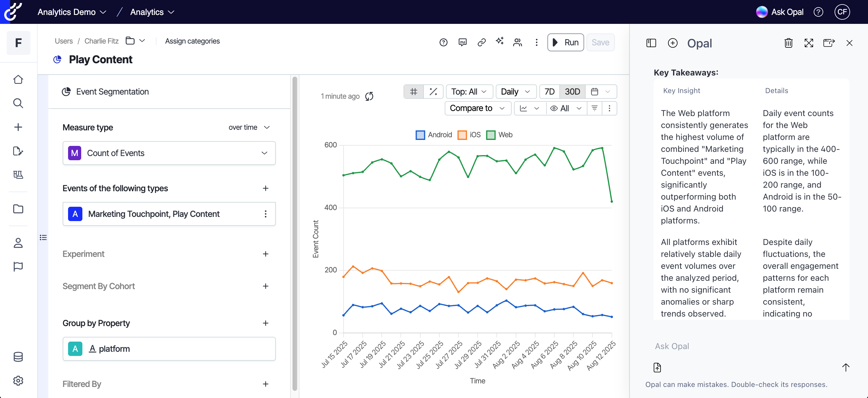Click the refresh icon beside timestamp
Screen dimensions: 868x398
tap(369, 96)
